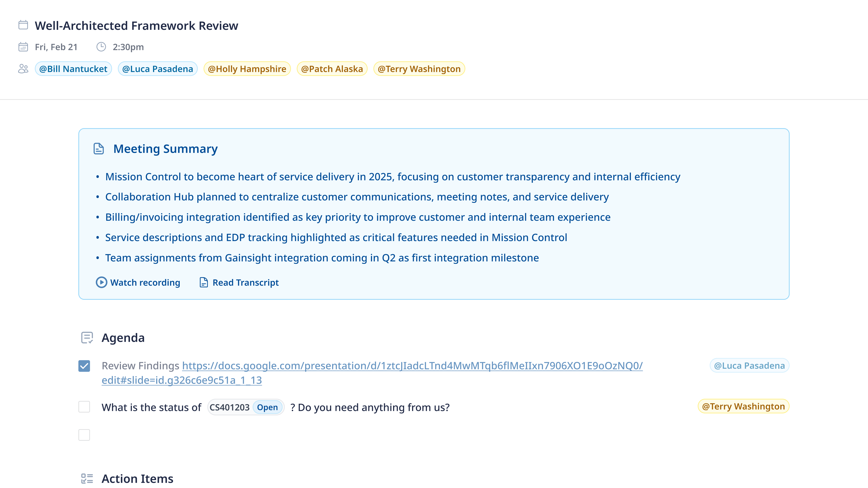The width and height of the screenshot is (868, 488).
Task: Click the date icon next to Fri, Feb 21
Action: (x=23, y=47)
